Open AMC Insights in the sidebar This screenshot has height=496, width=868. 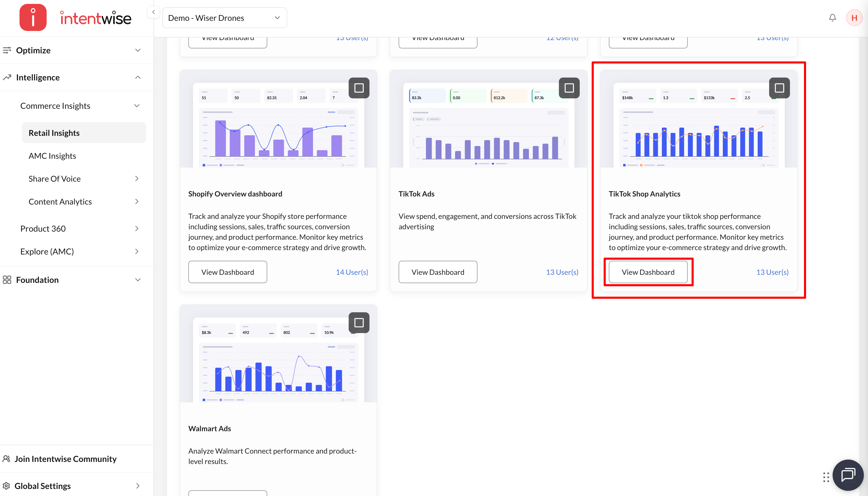pos(53,156)
